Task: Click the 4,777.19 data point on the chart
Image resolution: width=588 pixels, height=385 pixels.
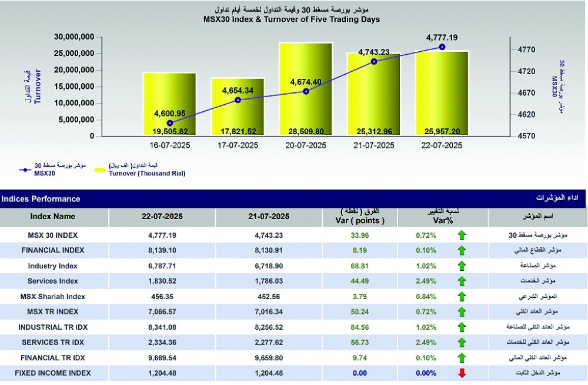Action: point(442,47)
